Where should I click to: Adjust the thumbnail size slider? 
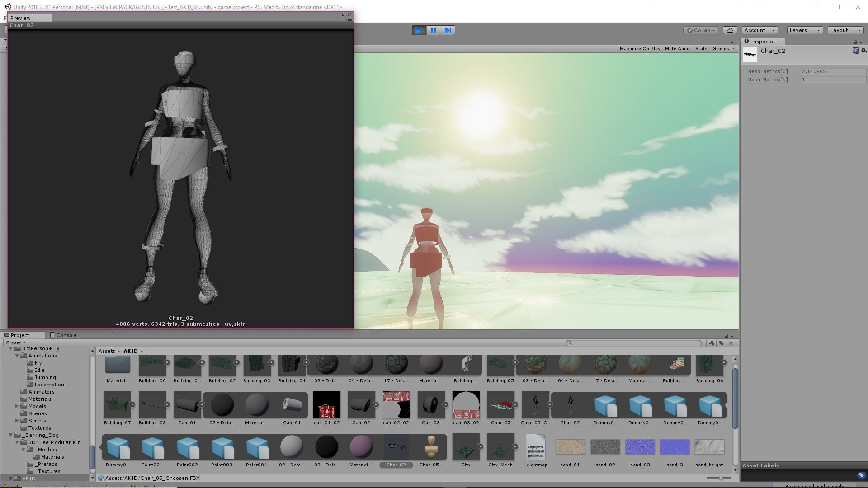721,478
